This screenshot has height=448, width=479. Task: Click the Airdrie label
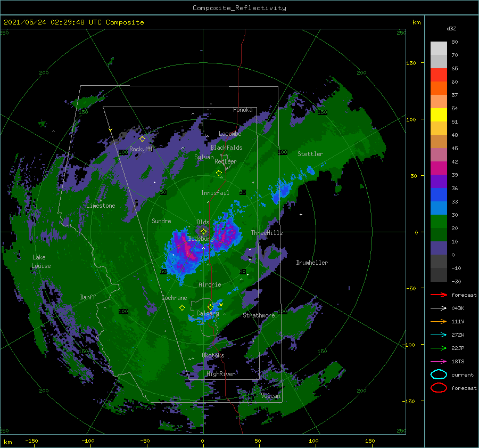[210, 284]
